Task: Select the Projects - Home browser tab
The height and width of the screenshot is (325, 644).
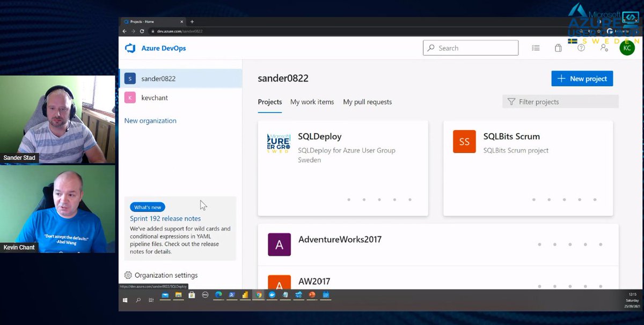Action: [x=153, y=21]
